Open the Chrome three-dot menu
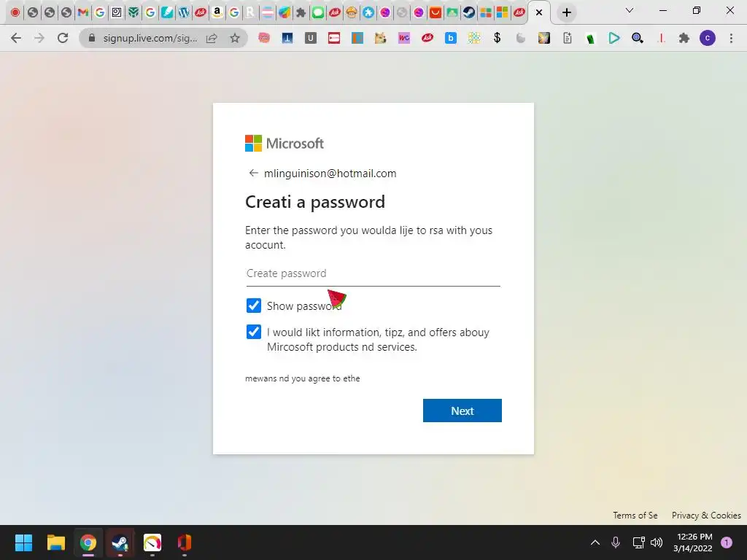 (x=731, y=38)
